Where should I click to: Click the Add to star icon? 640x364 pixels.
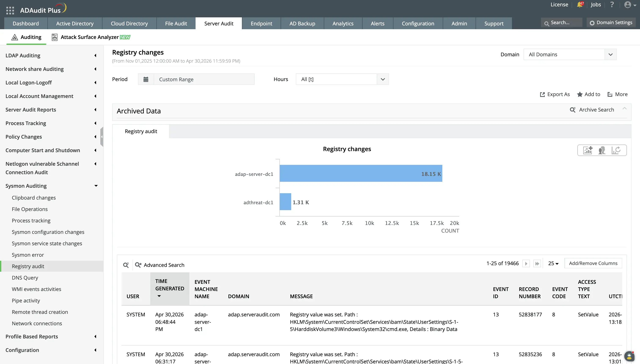coord(589,94)
